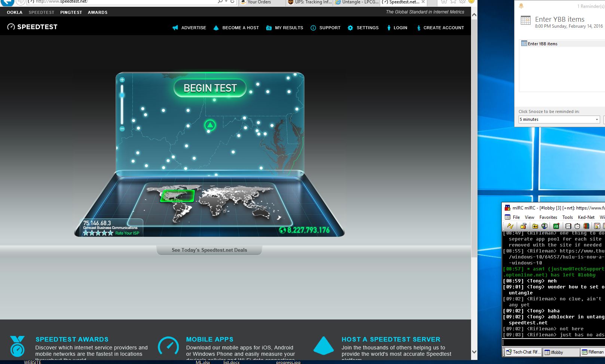
Task: Open Host a Speedtest Server heading link
Action: coord(391,339)
